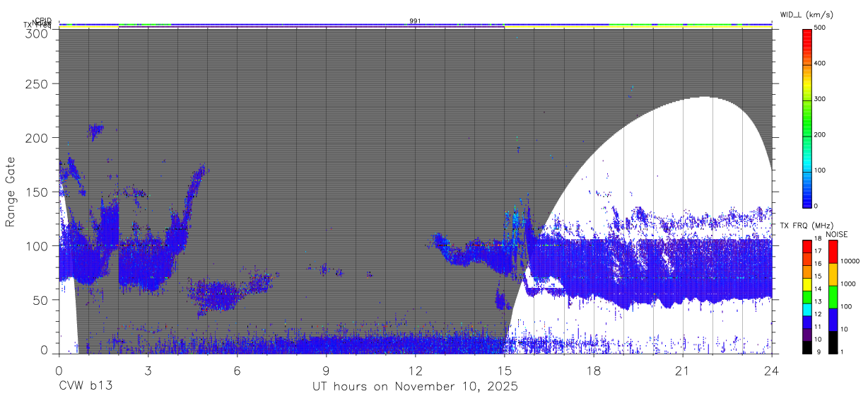868x401 pixels.
Task: Click the 10000 label on NOISE legend
Action: (849, 261)
